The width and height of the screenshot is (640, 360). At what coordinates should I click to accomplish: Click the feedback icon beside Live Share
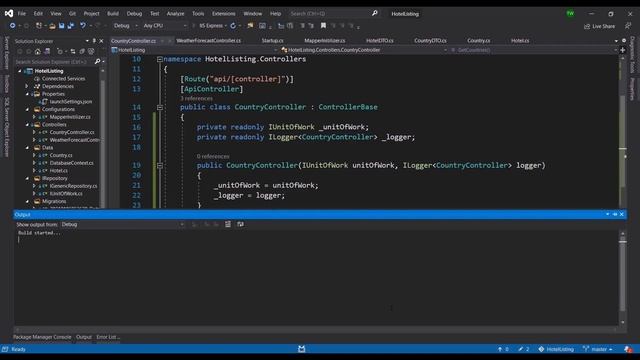(x=628, y=26)
